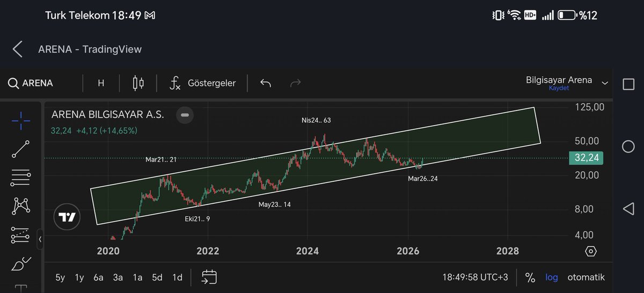Select the text annotation tool

click(20, 289)
